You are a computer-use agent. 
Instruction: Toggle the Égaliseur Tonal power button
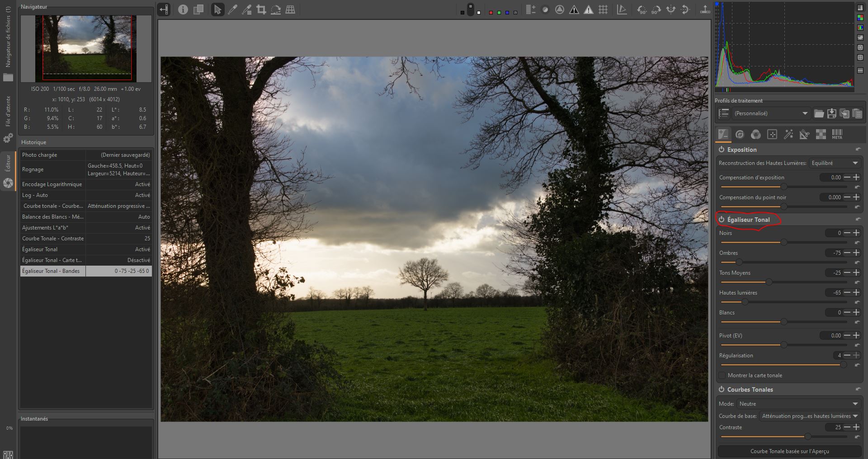[x=722, y=220]
